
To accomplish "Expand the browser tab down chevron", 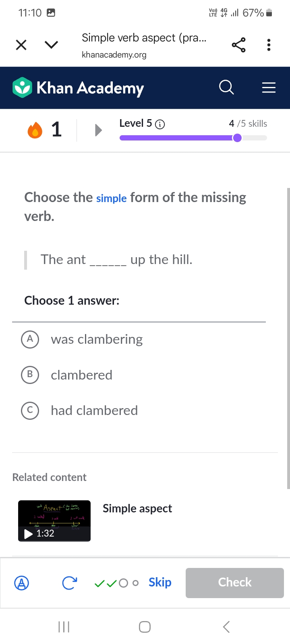I will [51, 45].
